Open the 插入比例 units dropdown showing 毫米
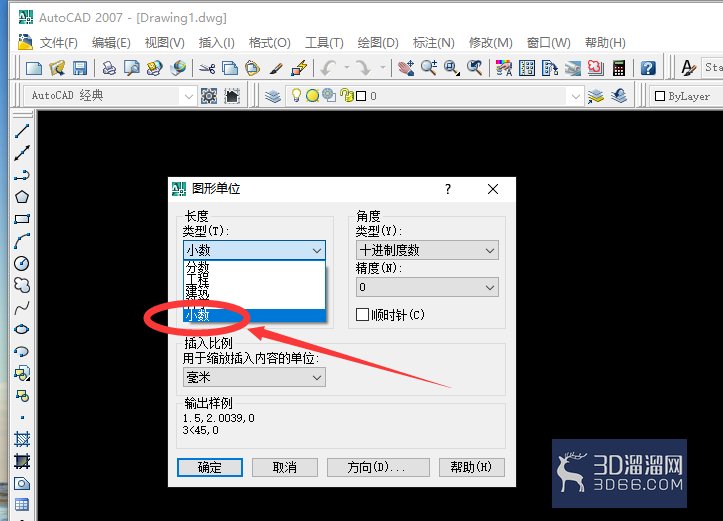Screen dimensions: 723x521 coord(255,378)
